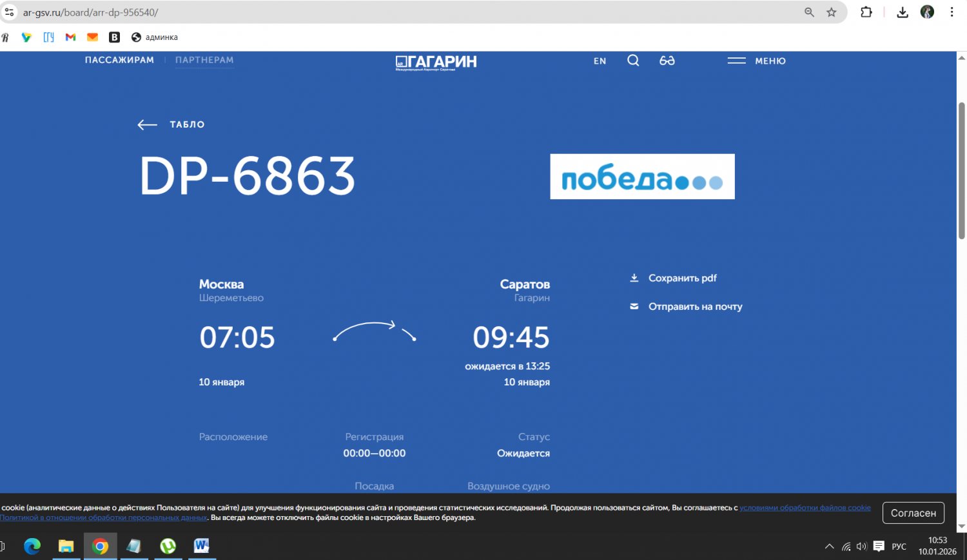Select the ПАРТНЕРАМ tab
Screen dimensions: 967x560
pyautogui.click(x=204, y=60)
